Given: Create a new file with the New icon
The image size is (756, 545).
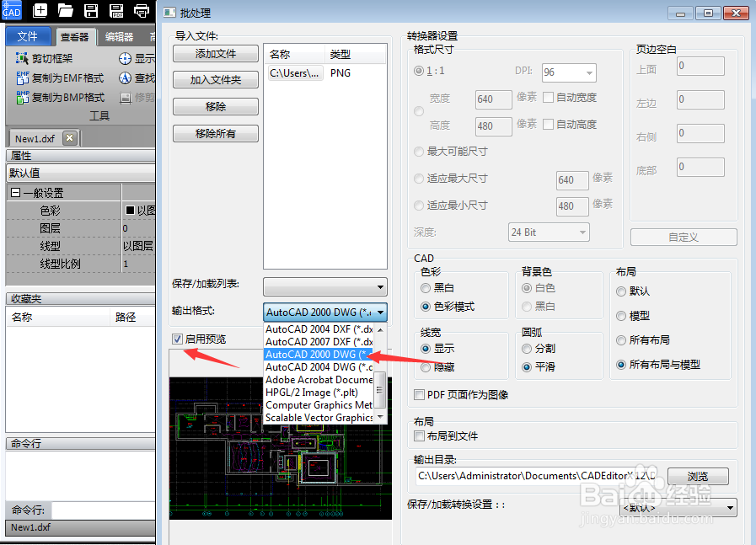Looking at the screenshot, I should pos(40,12).
